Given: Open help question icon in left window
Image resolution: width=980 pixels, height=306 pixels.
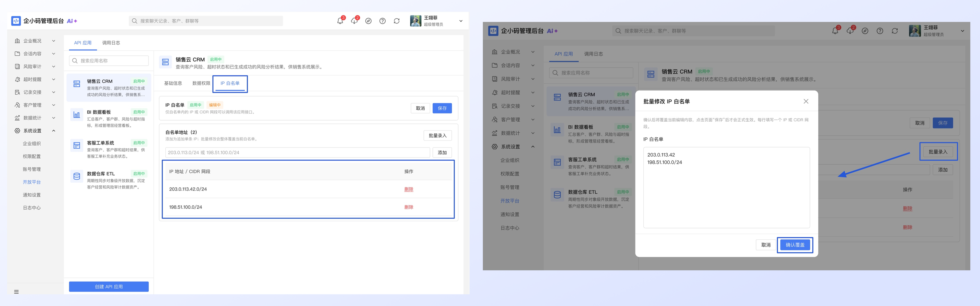Looking at the screenshot, I should (382, 21).
